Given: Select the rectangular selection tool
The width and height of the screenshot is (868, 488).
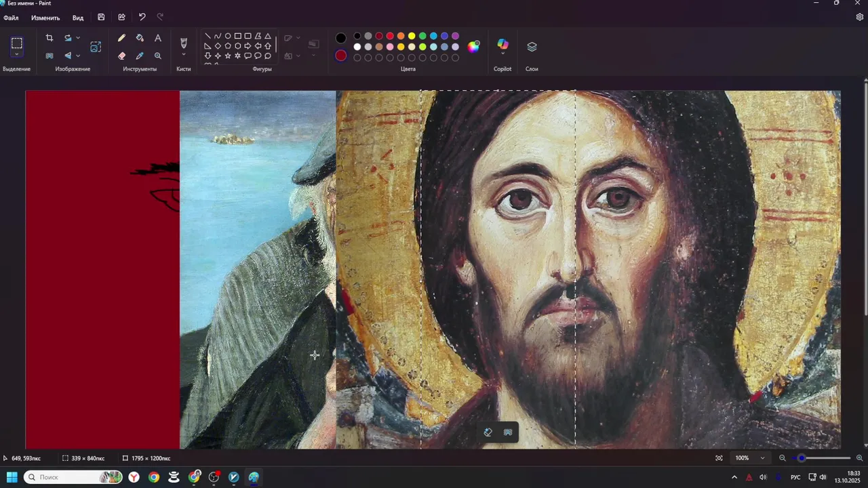Looking at the screenshot, I should (17, 43).
